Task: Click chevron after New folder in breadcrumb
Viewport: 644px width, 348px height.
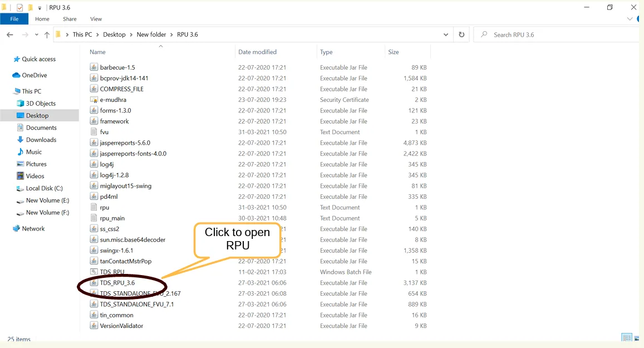Action: (171, 35)
